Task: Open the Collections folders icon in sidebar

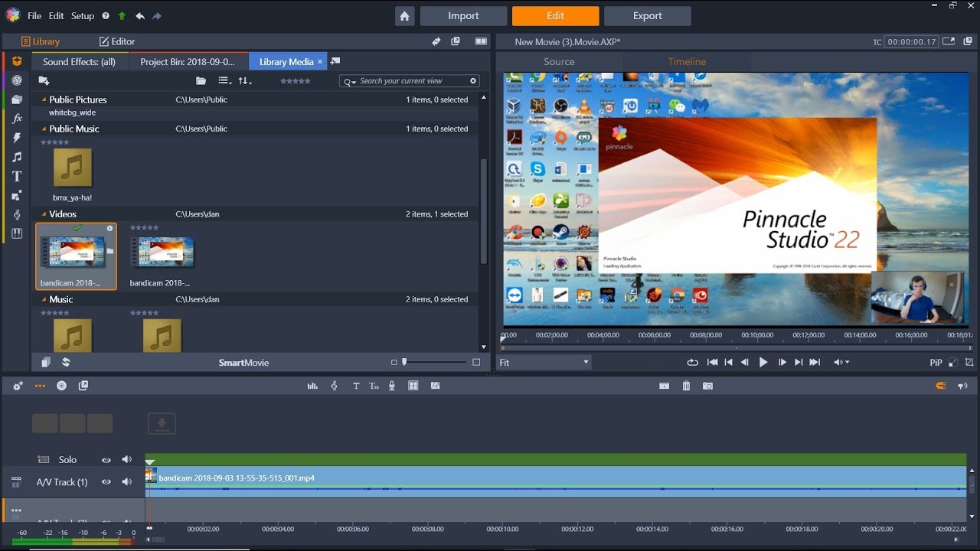Action: tap(16, 99)
